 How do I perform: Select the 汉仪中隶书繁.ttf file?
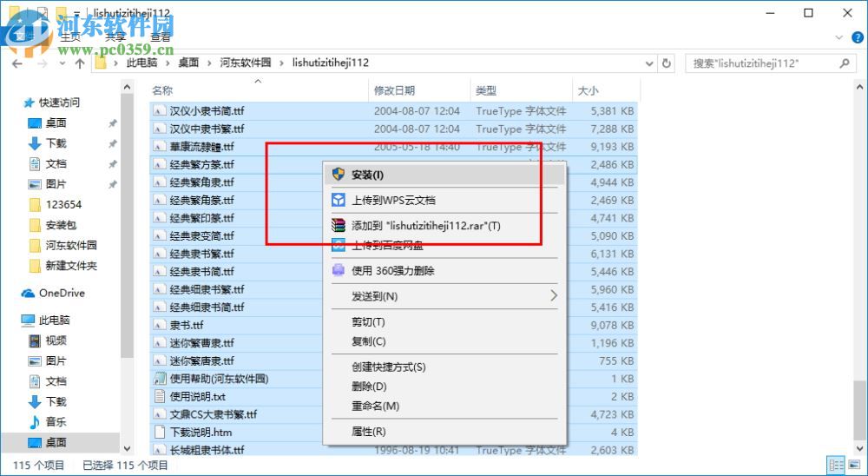coord(207,129)
